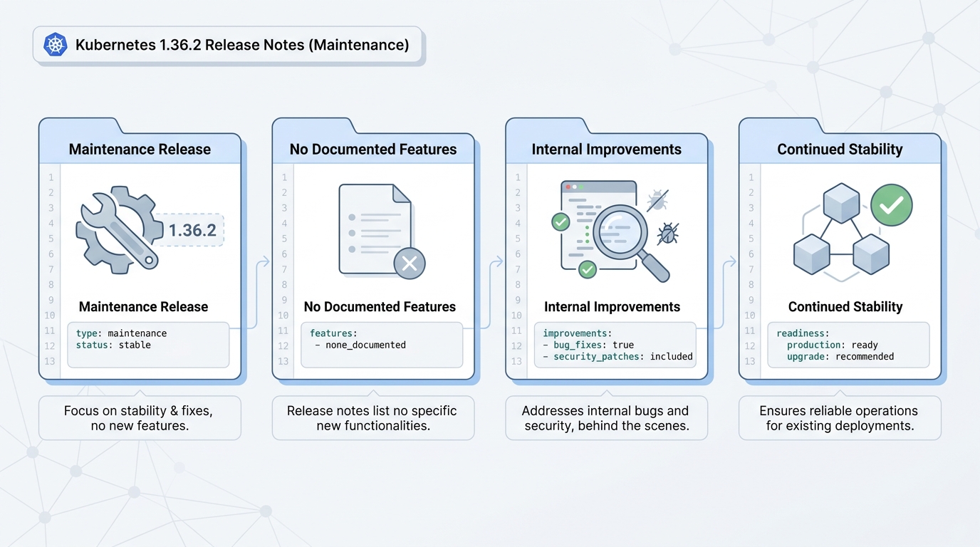Click the crossed-out bug icon
The width and height of the screenshot is (980, 547).
[x=657, y=200]
